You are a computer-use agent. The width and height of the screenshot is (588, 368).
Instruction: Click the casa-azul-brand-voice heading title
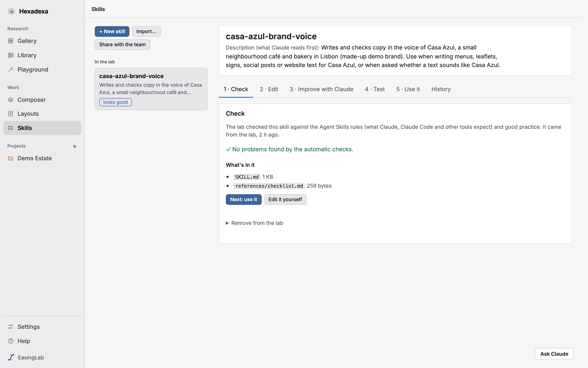pos(271,36)
